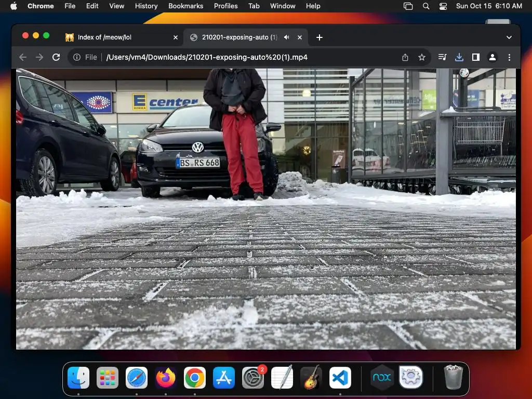
Task: Open the Help menu
Action: (313, 6)
